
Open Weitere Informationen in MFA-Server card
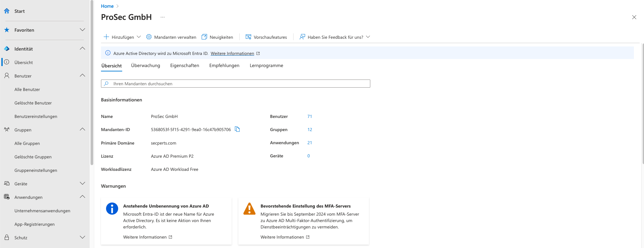[x=285, y=237]
